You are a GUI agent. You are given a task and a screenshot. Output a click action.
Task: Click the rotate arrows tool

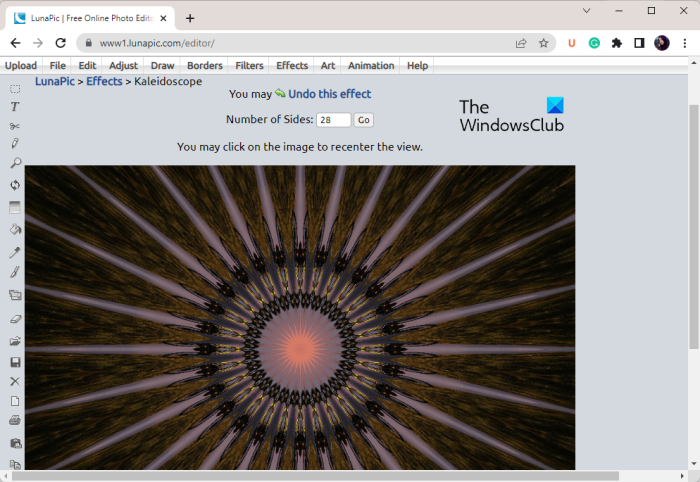[x=15, y=185]
